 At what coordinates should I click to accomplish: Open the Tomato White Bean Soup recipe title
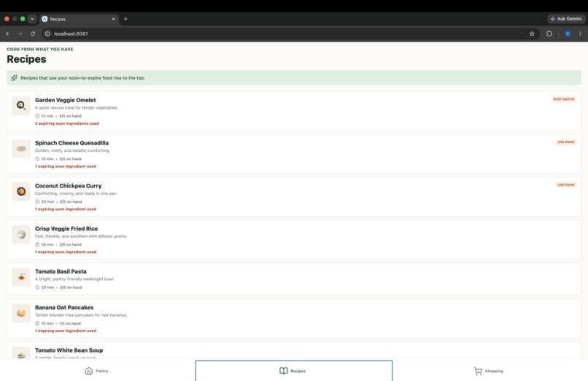tap(69, 350)
